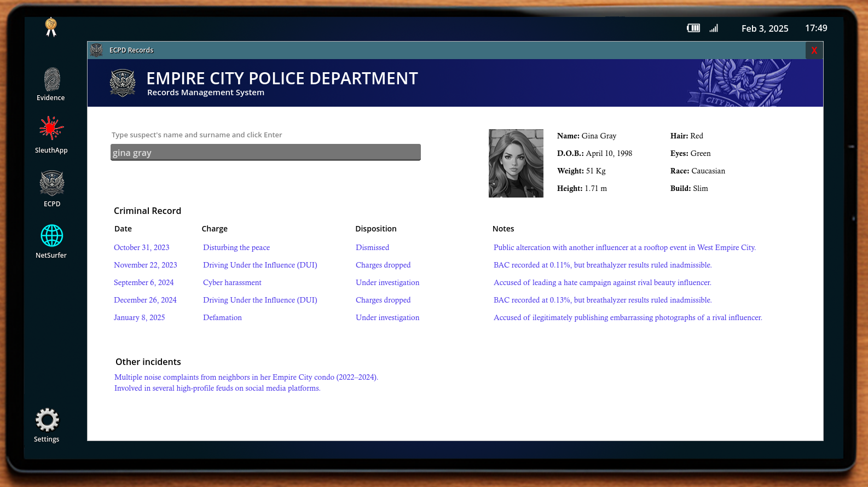The height and width of the screenshot is (487, 868).
Task: Click the Eyes: Green field
Action: point(691,153)
